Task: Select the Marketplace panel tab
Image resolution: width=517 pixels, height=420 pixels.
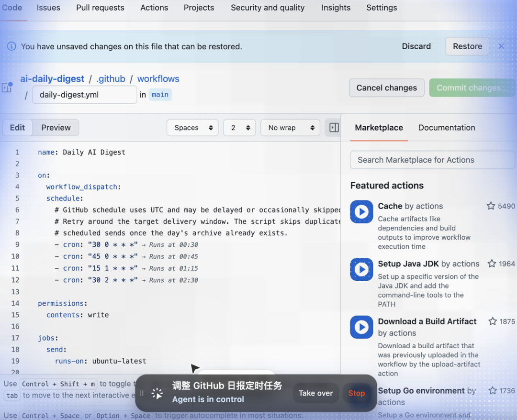Action: click(x=379, y=127)
